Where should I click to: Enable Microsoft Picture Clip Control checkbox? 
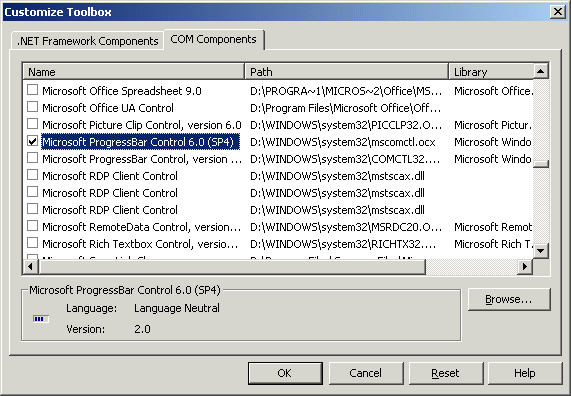tap(32, 124)
